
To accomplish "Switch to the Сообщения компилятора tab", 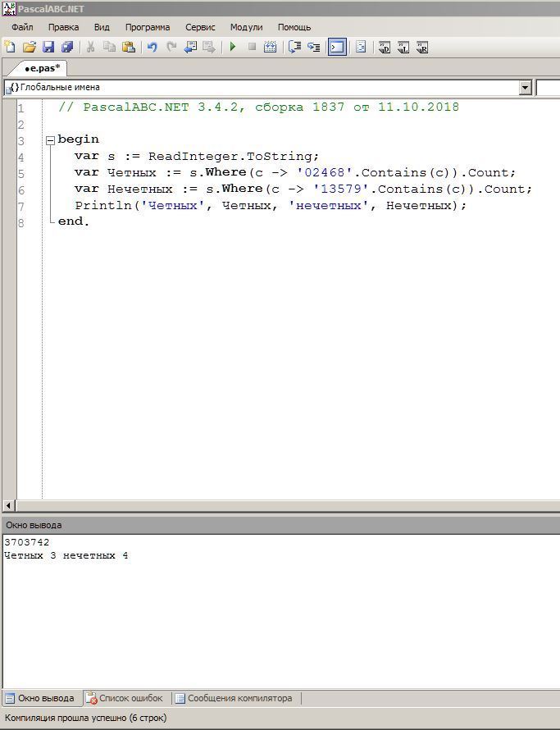I will 234,698.
